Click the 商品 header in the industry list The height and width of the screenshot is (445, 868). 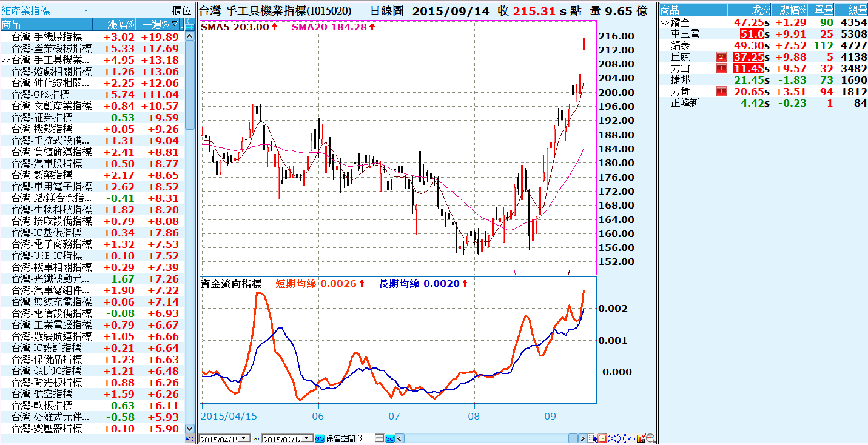coord(46,24)
